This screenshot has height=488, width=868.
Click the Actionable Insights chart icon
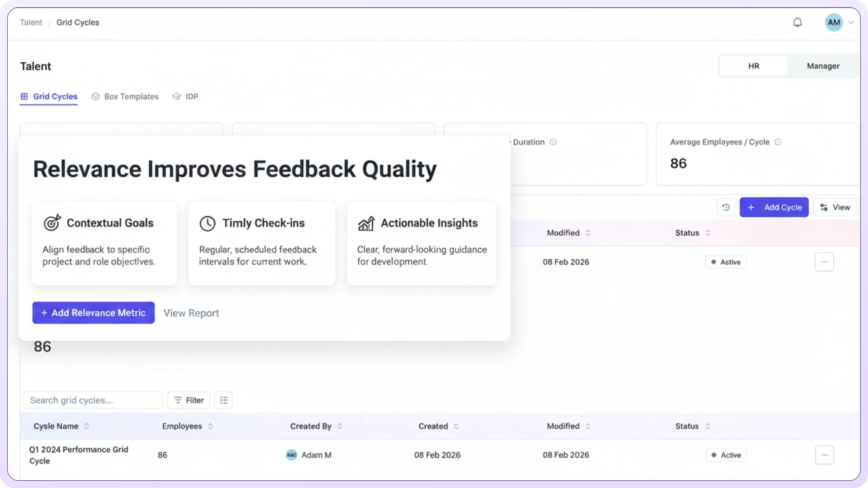(366, 223)
